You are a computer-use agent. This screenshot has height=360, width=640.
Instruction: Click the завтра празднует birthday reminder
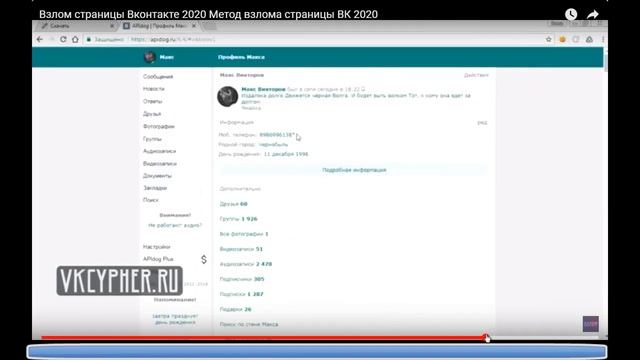[175, 319]
